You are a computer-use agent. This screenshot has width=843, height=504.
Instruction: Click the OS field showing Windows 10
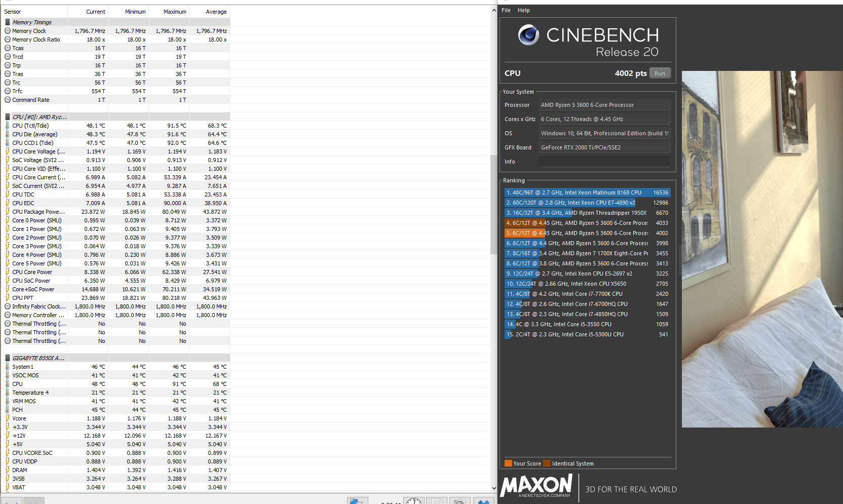tap(604, 133)
